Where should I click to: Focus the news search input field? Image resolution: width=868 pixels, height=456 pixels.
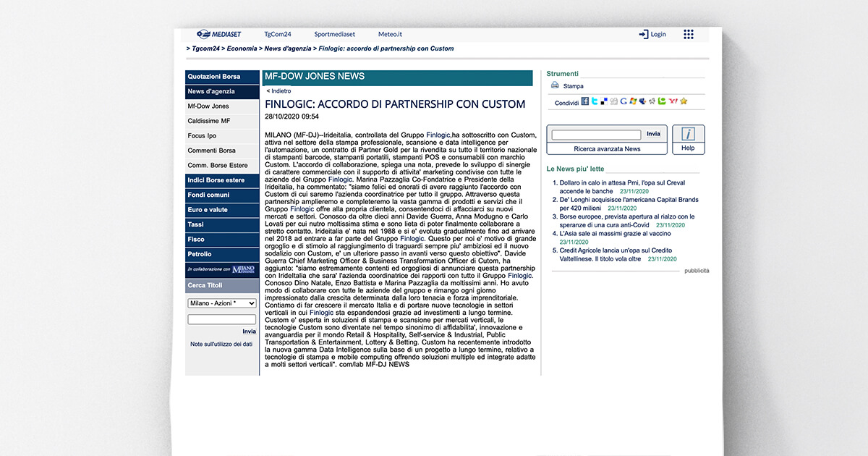(x=596, y=135)
